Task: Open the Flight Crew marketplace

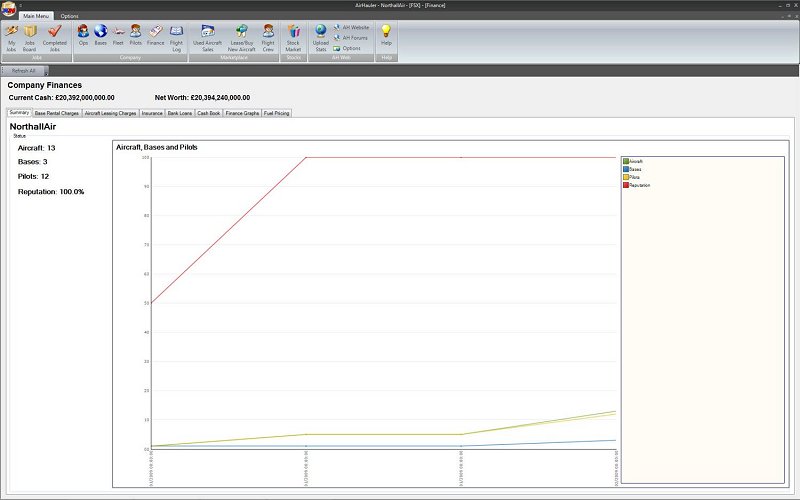Action: (268, 38)
